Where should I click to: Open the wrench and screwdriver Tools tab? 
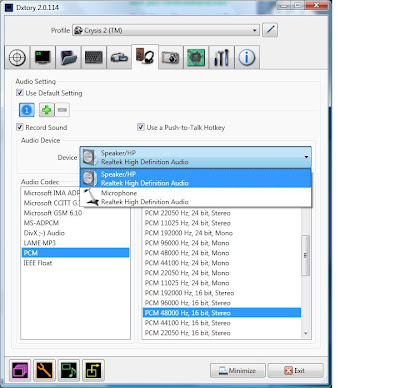point(222,58)
